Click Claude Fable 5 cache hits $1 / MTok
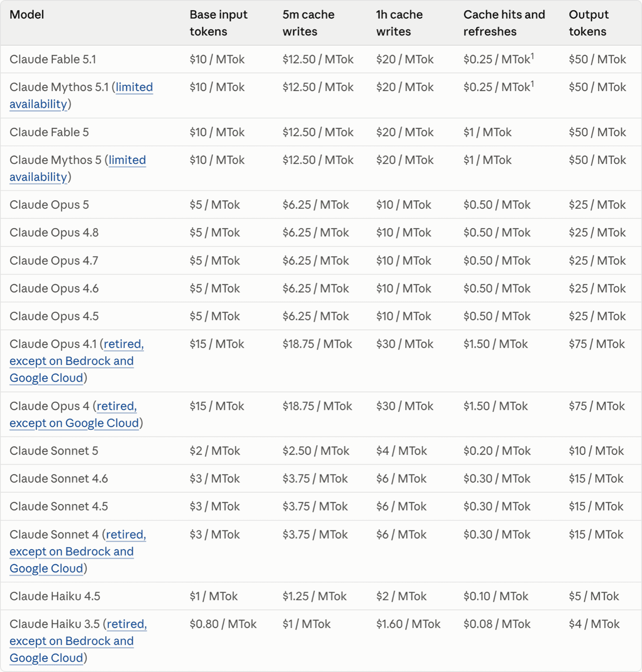The width and height of the screenshot is (642, 672). coord(487,132)
